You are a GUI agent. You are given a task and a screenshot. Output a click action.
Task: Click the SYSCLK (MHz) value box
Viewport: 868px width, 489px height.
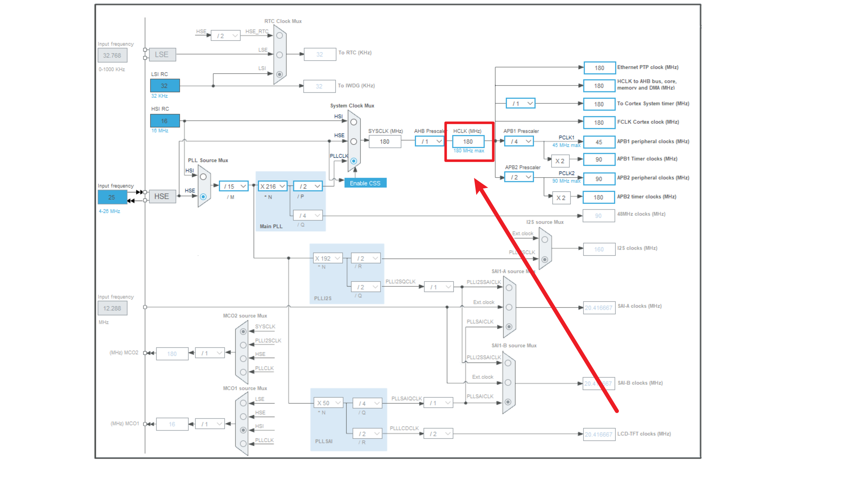coord(385,141)
